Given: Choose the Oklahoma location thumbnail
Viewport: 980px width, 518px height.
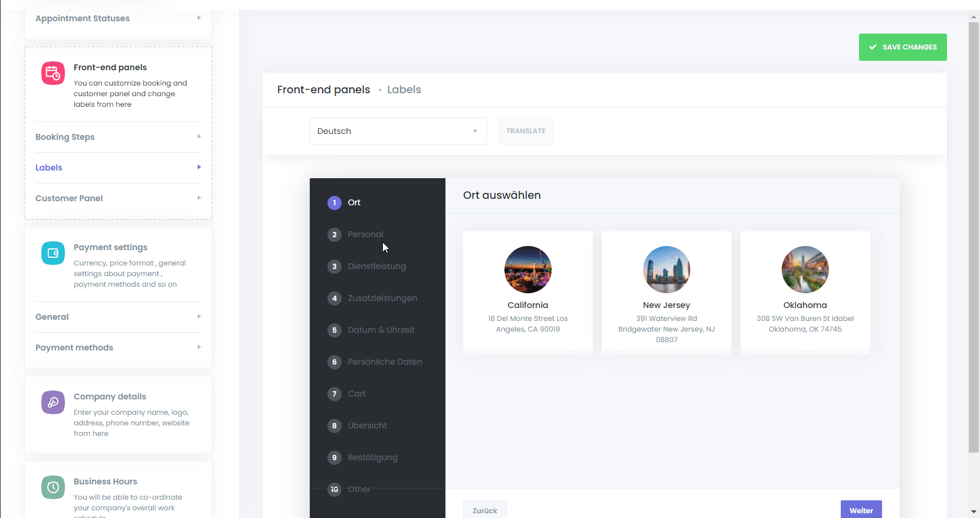Looking at the screenshot, I should pos(805,270).
